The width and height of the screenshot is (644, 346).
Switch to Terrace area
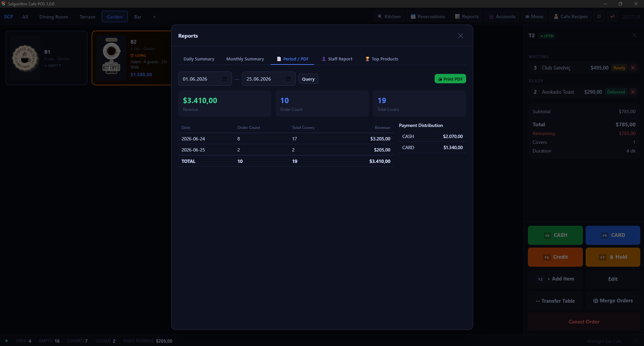point(87,17)
